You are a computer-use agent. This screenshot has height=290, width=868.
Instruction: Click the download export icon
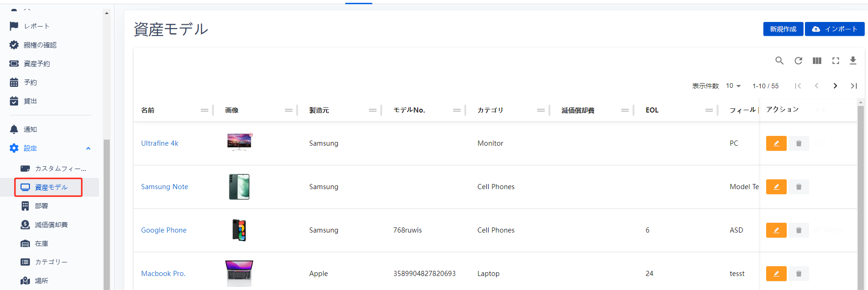[x=853, y=61]
